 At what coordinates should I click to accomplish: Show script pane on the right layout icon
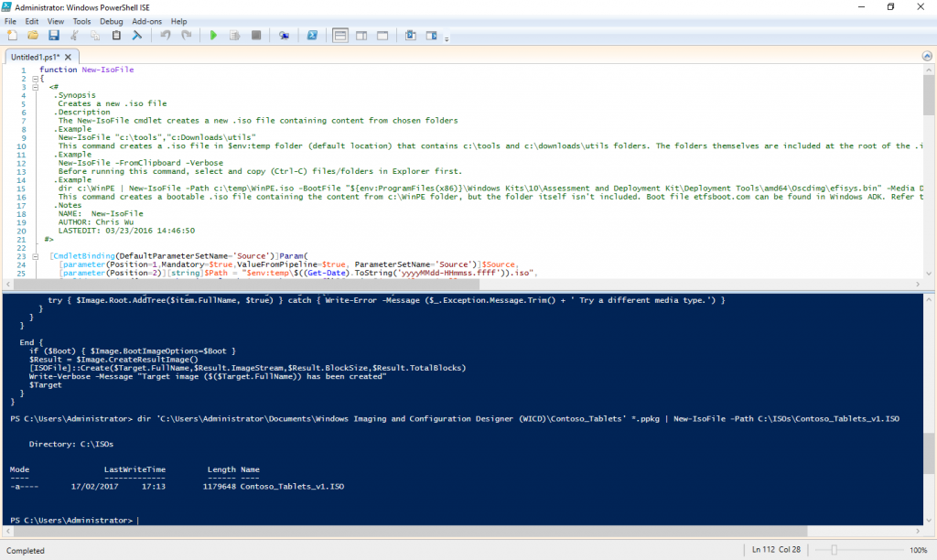pyautogui.click(x=361, y=36)
